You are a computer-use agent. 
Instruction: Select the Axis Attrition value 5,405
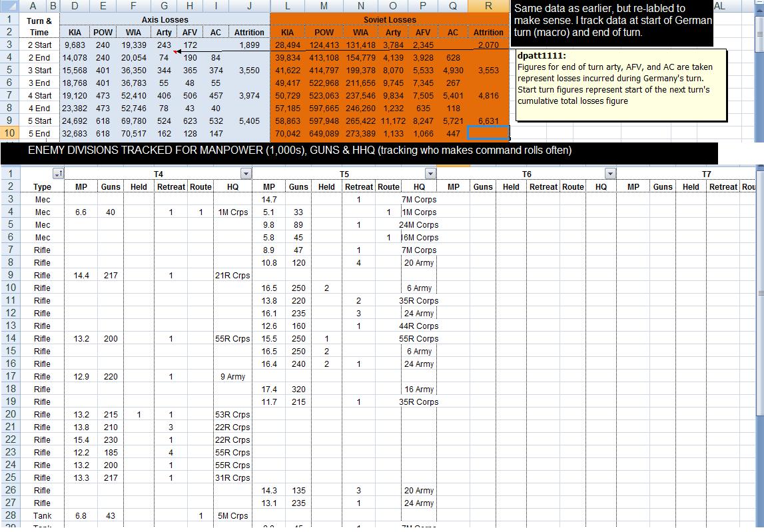tap(250, 121)
